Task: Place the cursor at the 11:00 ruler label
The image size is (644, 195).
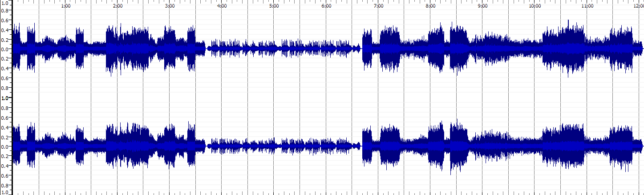Action: pos(587,6)
